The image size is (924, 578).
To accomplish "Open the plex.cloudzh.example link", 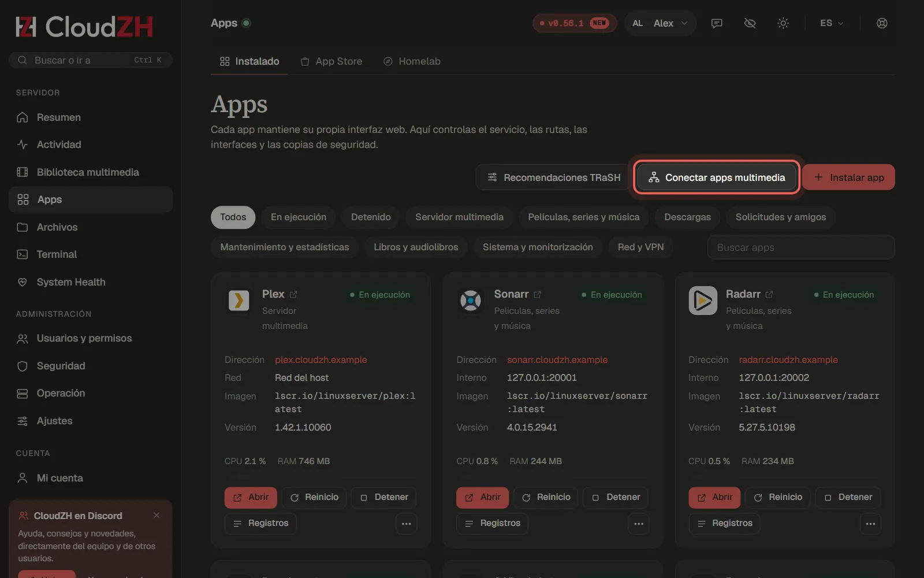I will [321, 360].
